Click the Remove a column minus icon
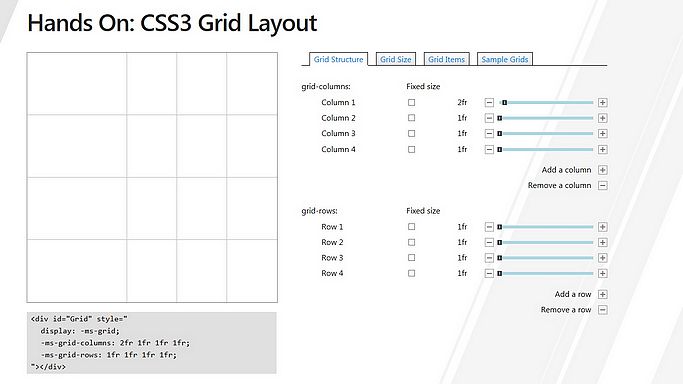Image resolution: width=683 pixels, height=384 pixels. (x=602, y=185)
